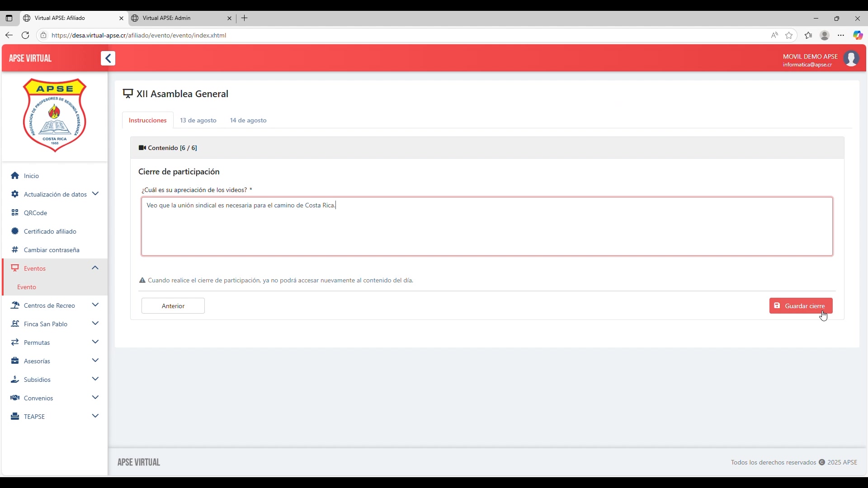Viewport: 868px width, 488px height.
Task: Click the Anterior button
Action: (173, 306)
